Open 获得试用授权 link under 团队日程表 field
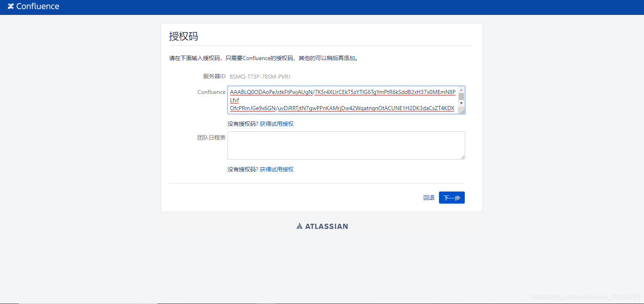This screenshot has width=644, height=304. [x=277, y=169]
